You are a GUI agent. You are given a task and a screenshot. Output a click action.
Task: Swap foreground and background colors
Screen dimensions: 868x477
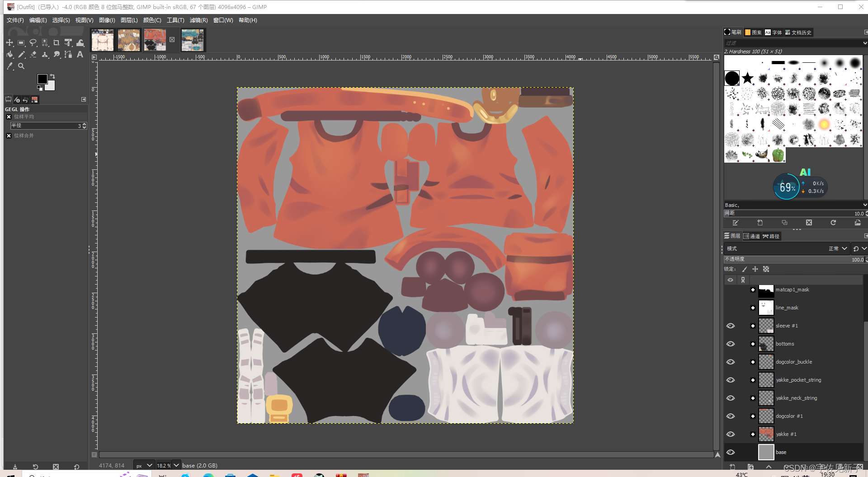tap(52, 76)
